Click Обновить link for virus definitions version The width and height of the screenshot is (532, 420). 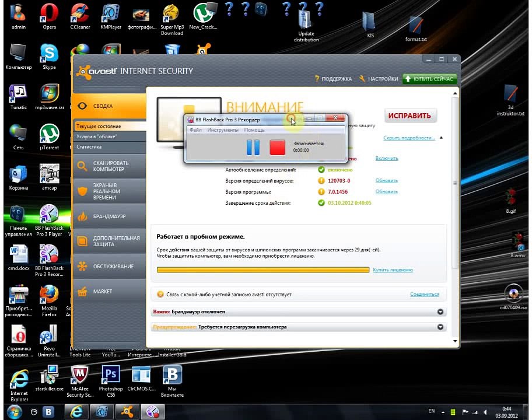tap(386, 180)
